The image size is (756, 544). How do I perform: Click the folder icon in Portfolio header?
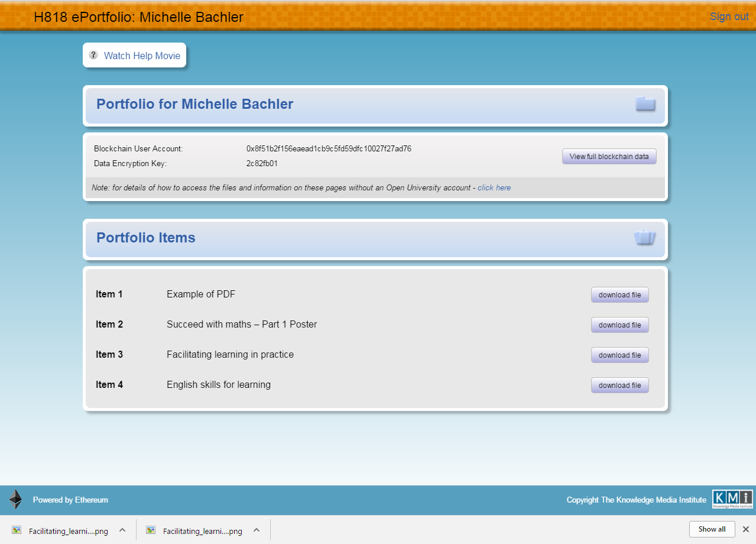[x=645, y=103]
